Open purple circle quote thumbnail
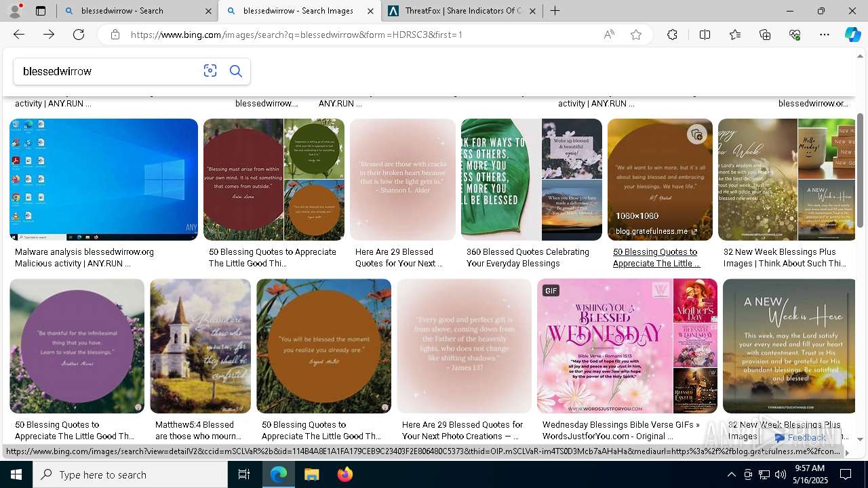This screenshot has height=488, width=868. pyautogui.click(x=77, y=346)
